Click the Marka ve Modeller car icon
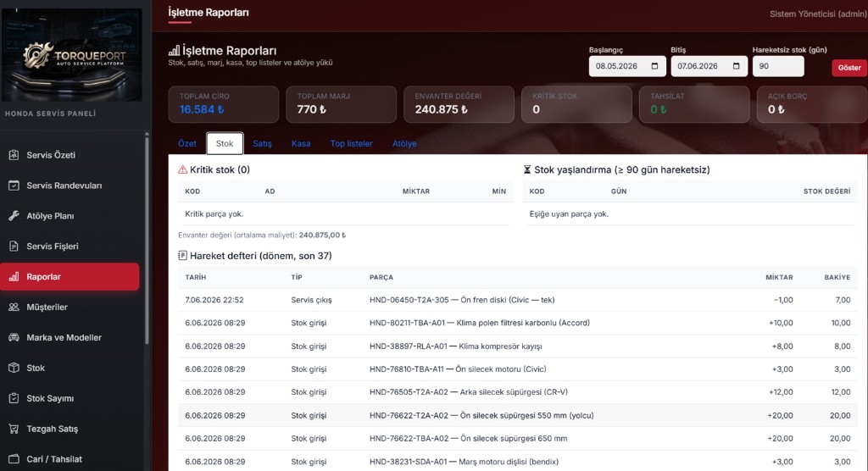The height and width of the screenshot is (471, 868). pos(14,338)
